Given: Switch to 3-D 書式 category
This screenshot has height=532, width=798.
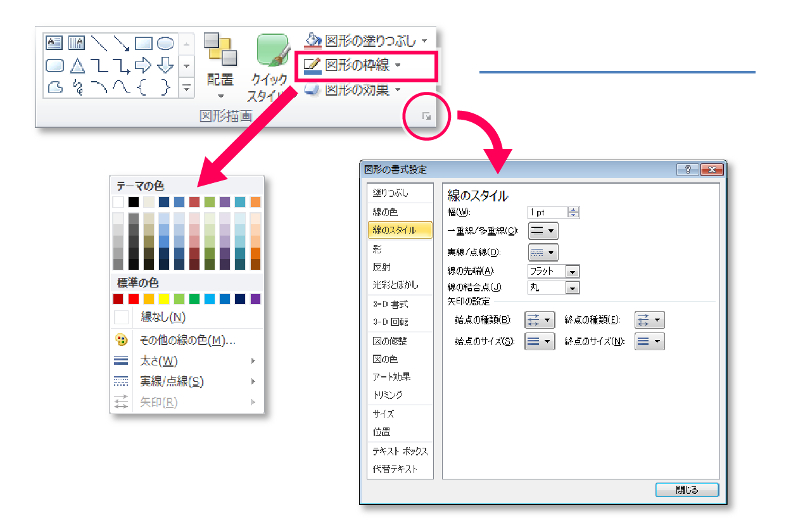Looking at the screenshot, I should [x=400, y=304].
